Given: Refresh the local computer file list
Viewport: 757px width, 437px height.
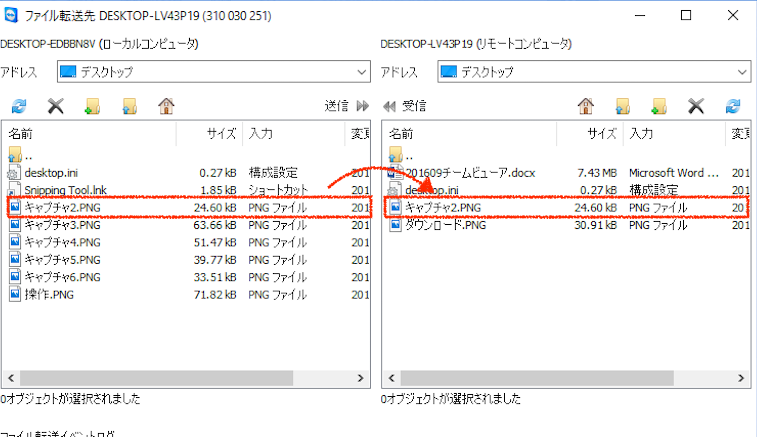Looking at the screenshot, I should 18,105.
